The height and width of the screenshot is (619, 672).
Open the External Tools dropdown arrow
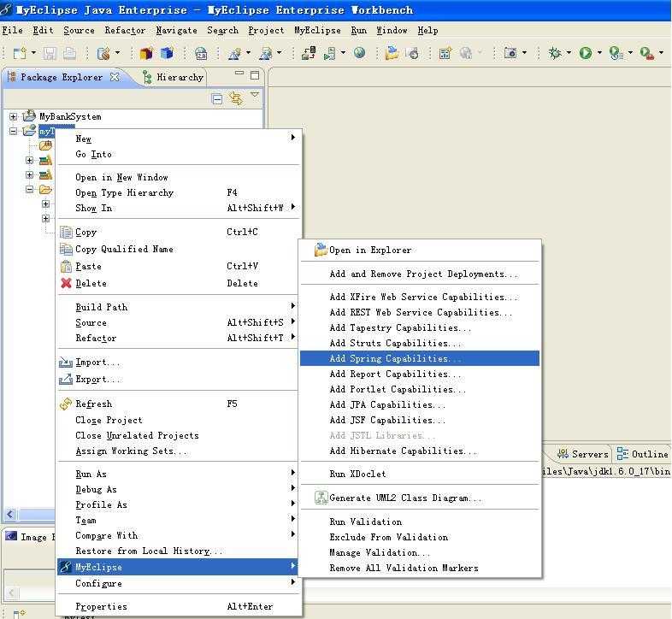coord(661,53)
